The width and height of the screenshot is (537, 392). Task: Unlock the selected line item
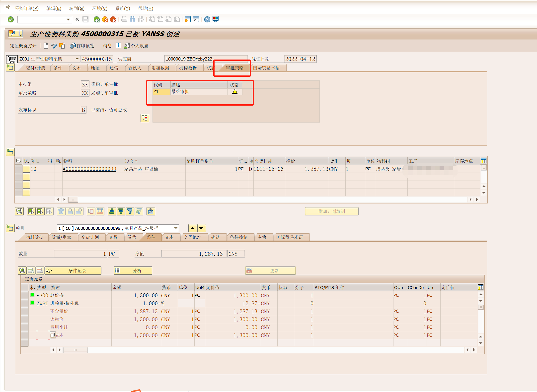(79, 211)
